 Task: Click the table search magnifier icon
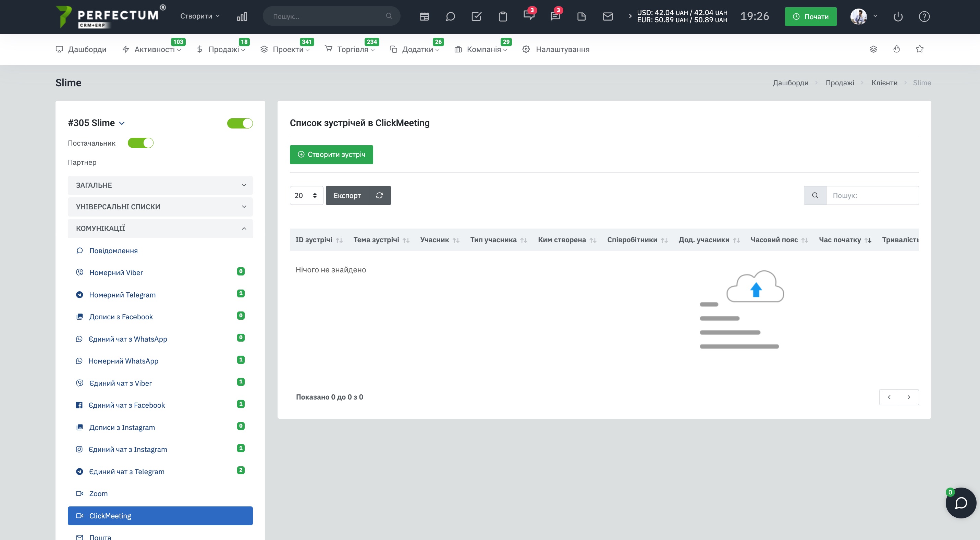[x=815, y=195]
